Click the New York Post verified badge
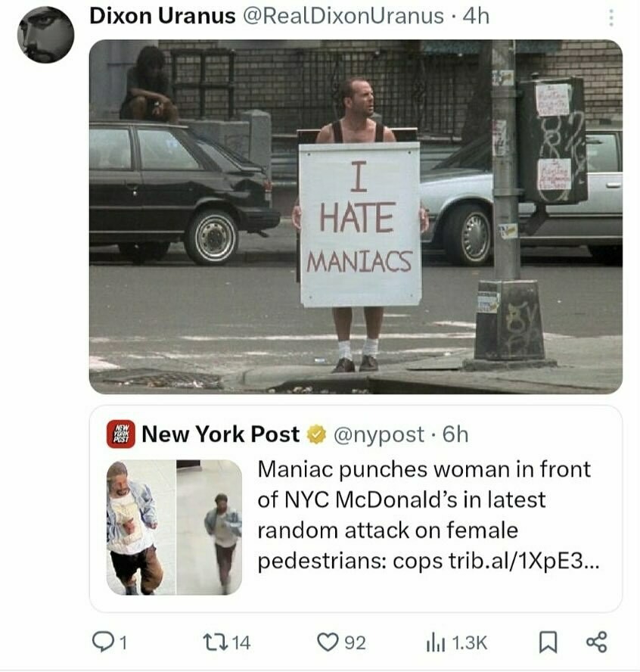 coord(316,434)
